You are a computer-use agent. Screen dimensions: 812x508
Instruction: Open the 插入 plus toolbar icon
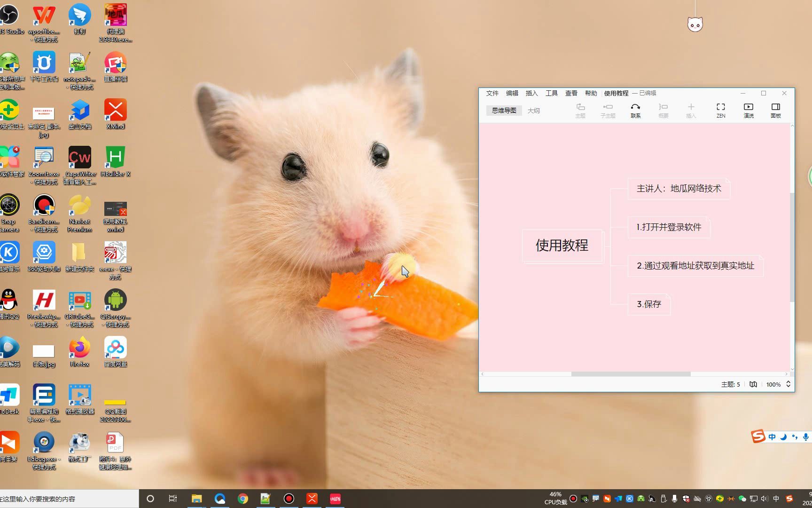tap(691, 111)
